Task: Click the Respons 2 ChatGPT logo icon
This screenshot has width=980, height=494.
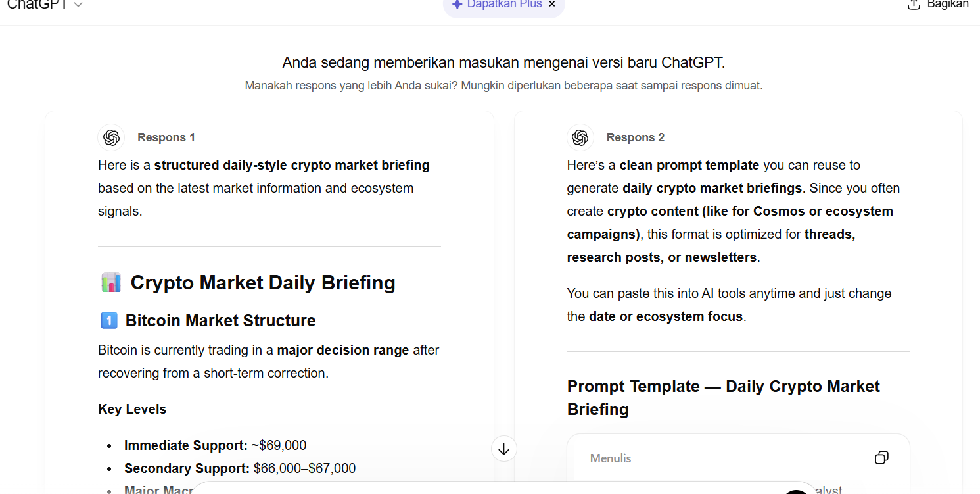Action: [580, 137]
